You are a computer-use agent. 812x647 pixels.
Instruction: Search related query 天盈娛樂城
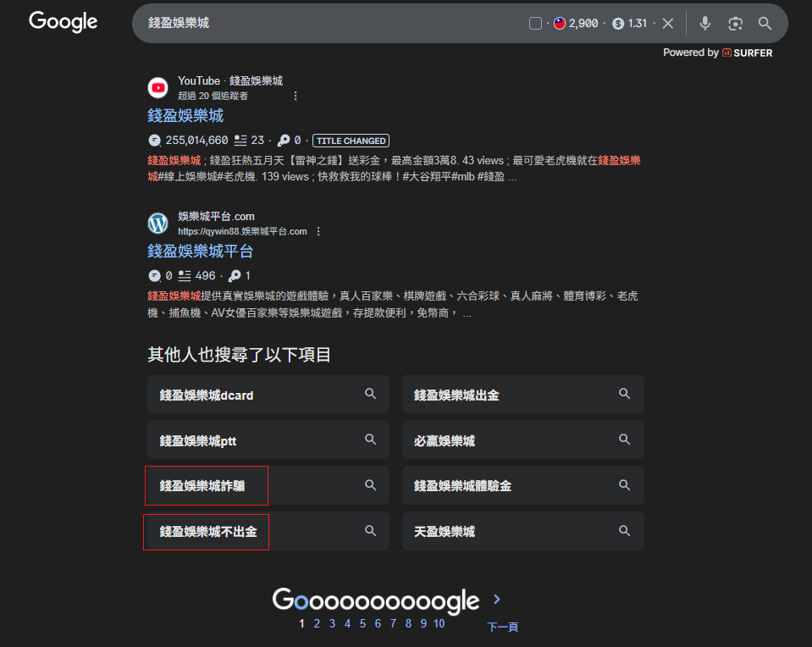[x=523, y=531]
